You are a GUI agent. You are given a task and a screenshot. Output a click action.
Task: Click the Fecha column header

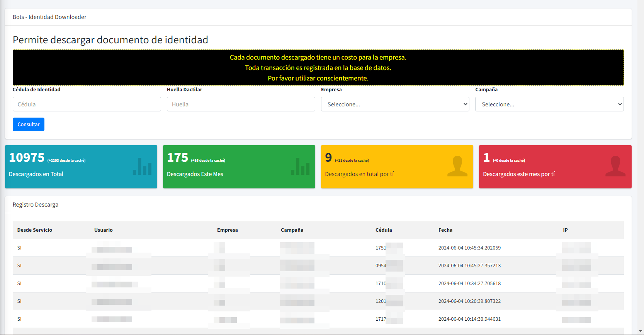point(445,230)
